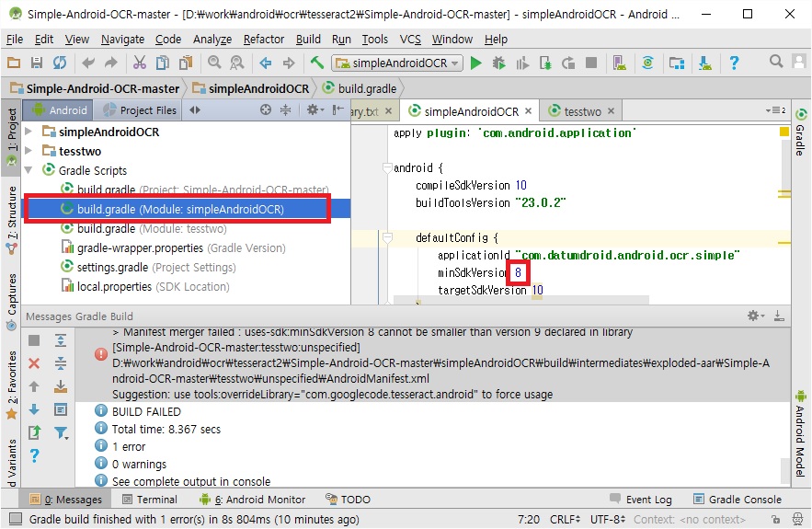Open settings.gradle in tree
Screen dimensions: 812x529
pos(148,267)
